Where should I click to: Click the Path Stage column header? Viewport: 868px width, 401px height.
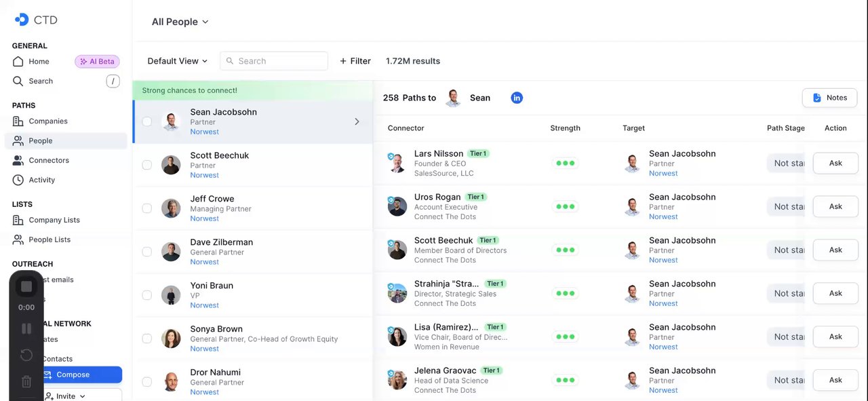coord(785,128)
